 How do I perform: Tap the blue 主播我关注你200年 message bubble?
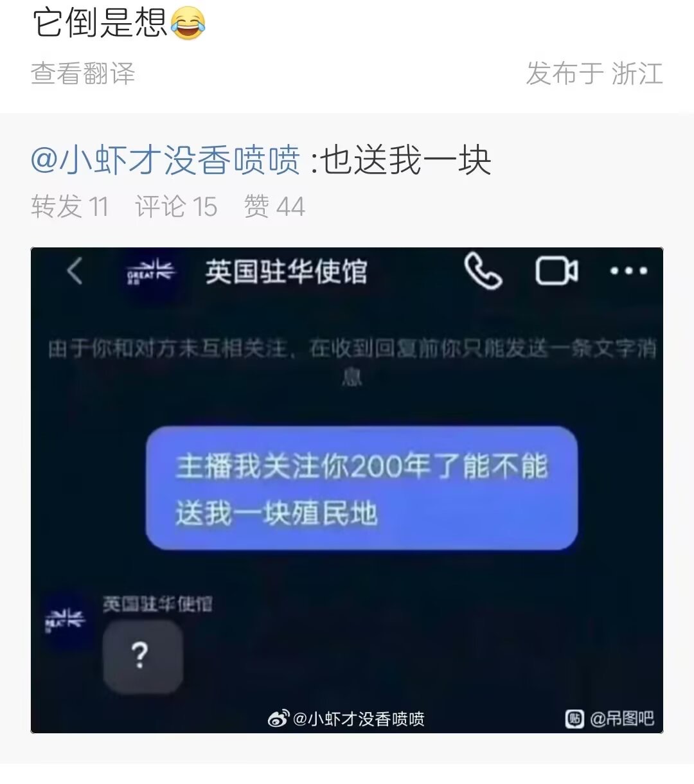click(362, 488)
